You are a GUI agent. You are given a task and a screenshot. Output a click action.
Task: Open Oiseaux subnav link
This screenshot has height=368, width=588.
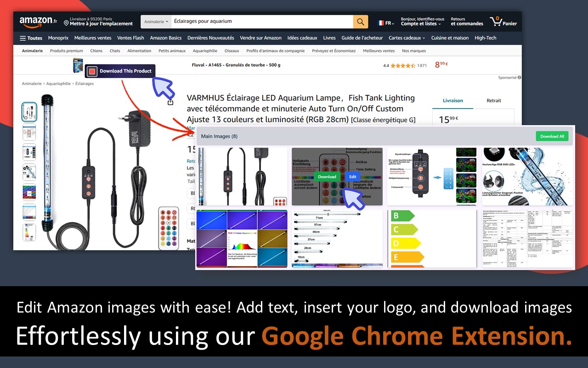tap(232, 51)
